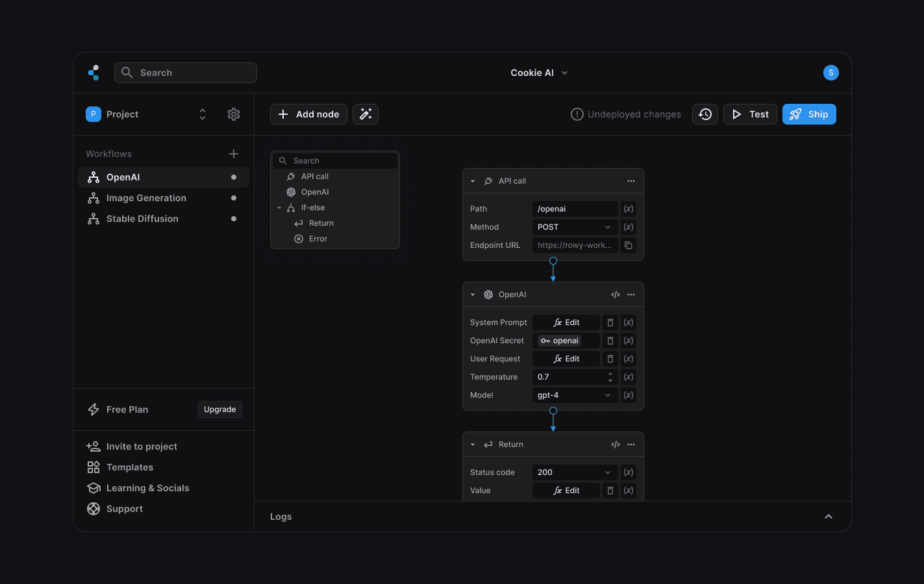Toggle variable mode for Temperature field

(x=628, y=377)
